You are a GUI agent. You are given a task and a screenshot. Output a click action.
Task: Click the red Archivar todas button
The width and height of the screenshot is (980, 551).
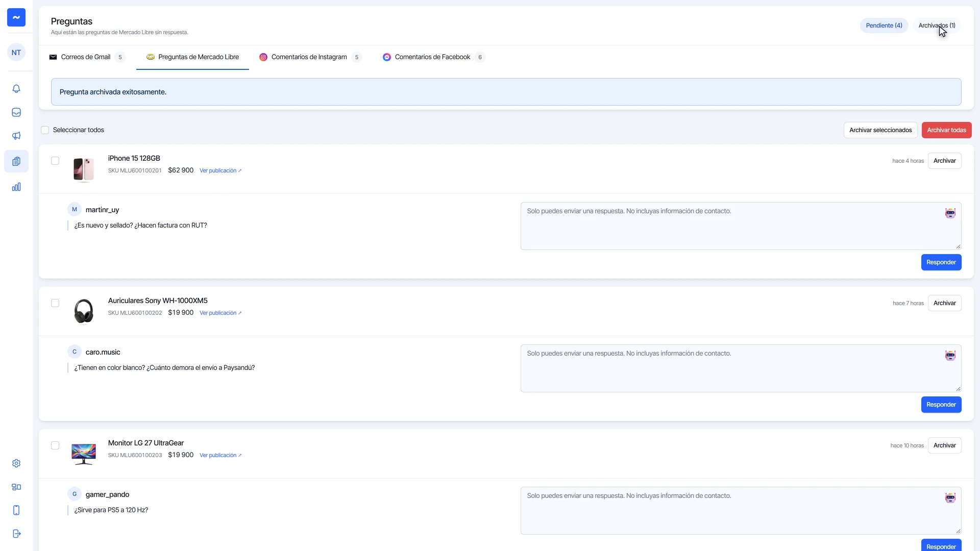946,130
